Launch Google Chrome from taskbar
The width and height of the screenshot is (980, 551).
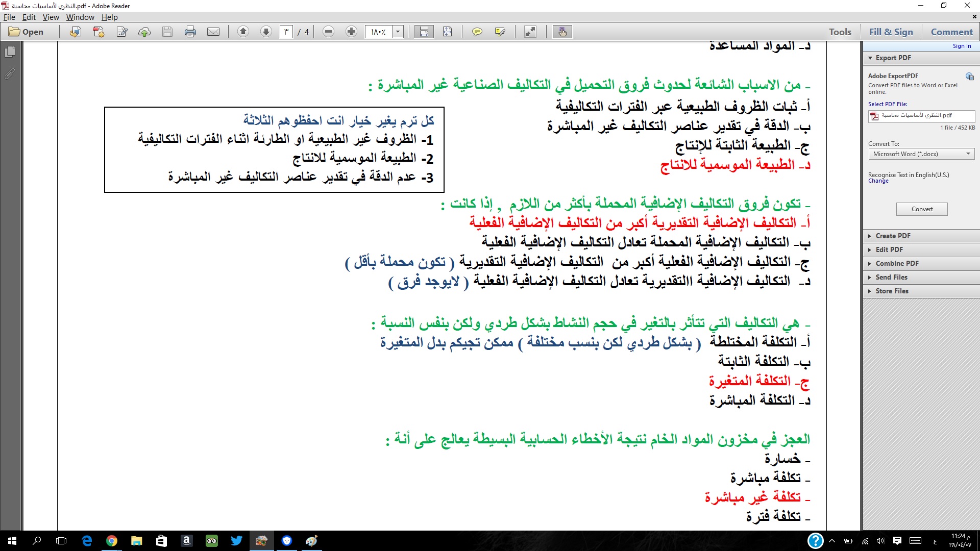[x=112, y=541]
